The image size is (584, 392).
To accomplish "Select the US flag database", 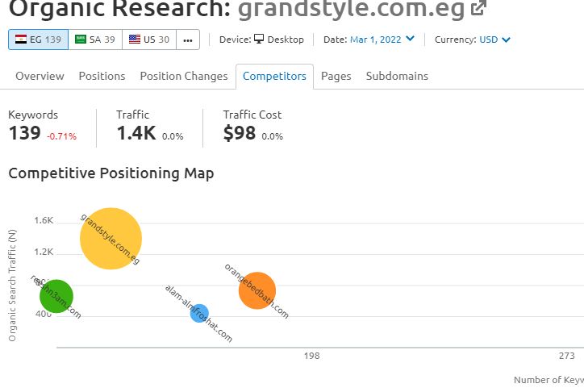I will coord(148,40).
